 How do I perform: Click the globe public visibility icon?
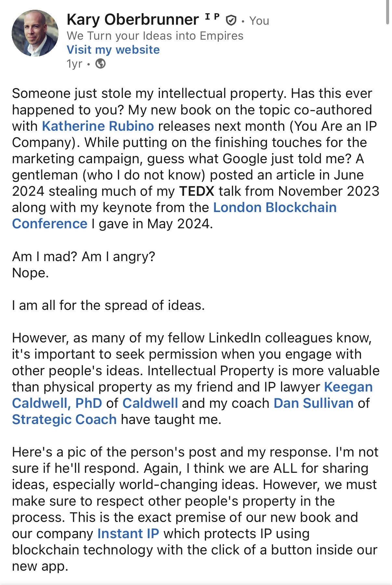[x=100, y=64]
